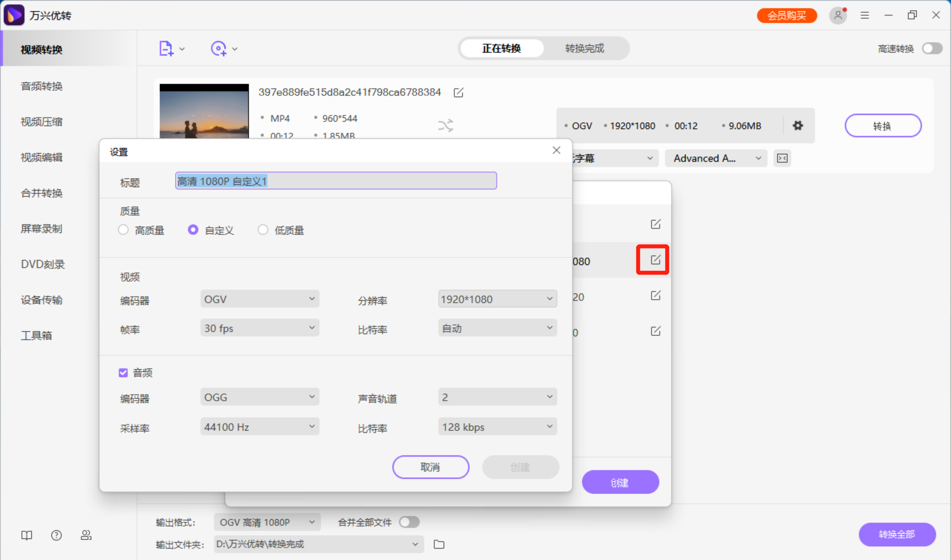
Task: Uncheck the 音频 checkbox
Action: click(x=123, y=373)
